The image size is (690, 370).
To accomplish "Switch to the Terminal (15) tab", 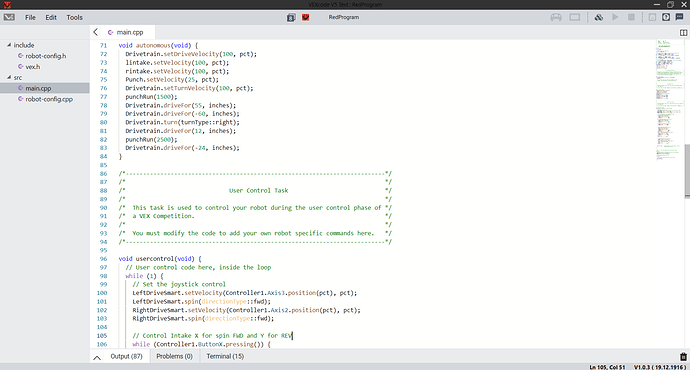I will (225, 356).
